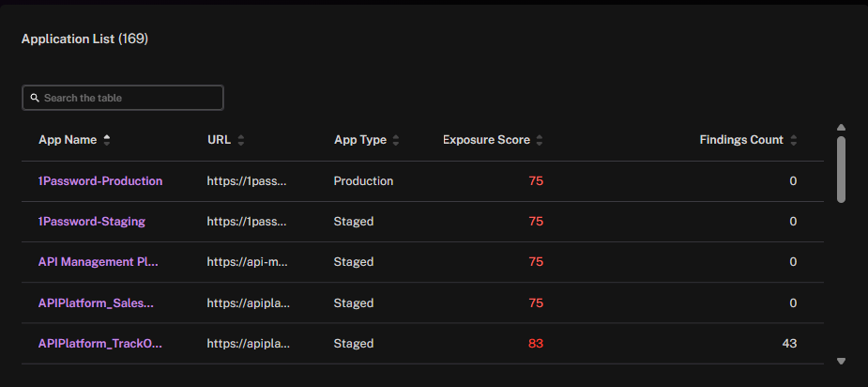Open the APIPlatform_Sales... app link

coord(96,302)
